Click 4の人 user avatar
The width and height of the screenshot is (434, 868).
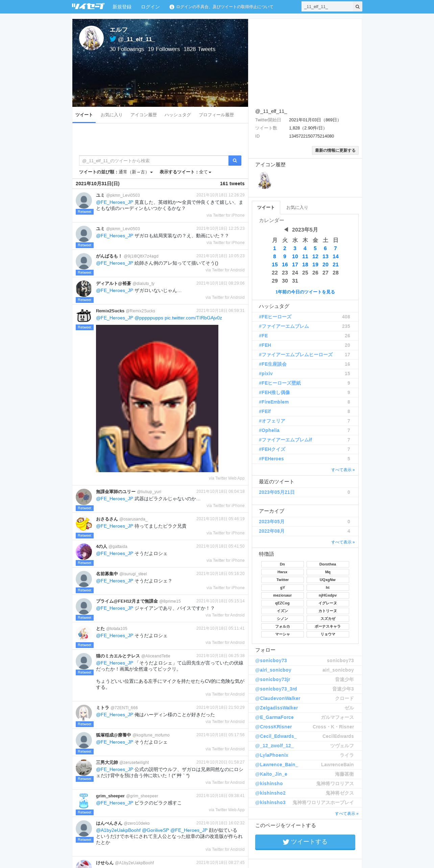coord(84,552)
